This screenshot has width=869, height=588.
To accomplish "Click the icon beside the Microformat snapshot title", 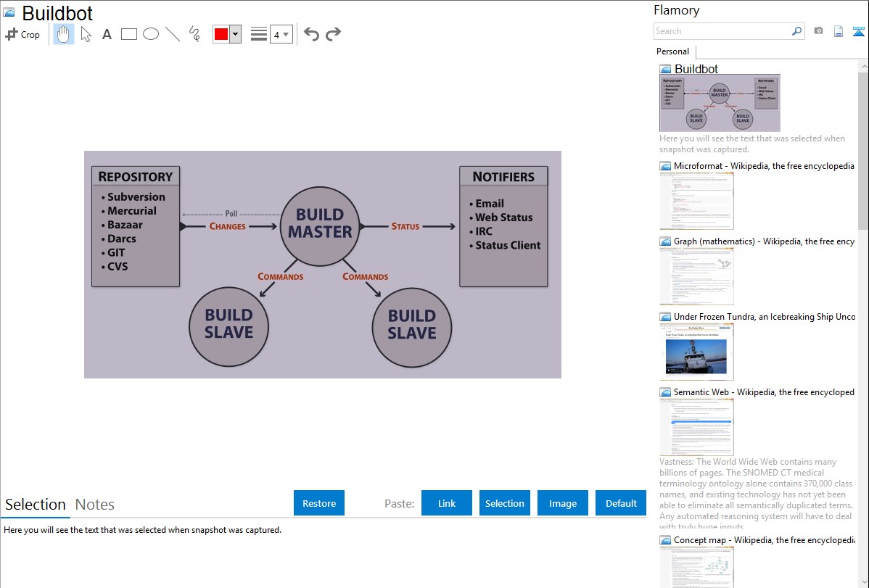I will click(x=665, y=166).
